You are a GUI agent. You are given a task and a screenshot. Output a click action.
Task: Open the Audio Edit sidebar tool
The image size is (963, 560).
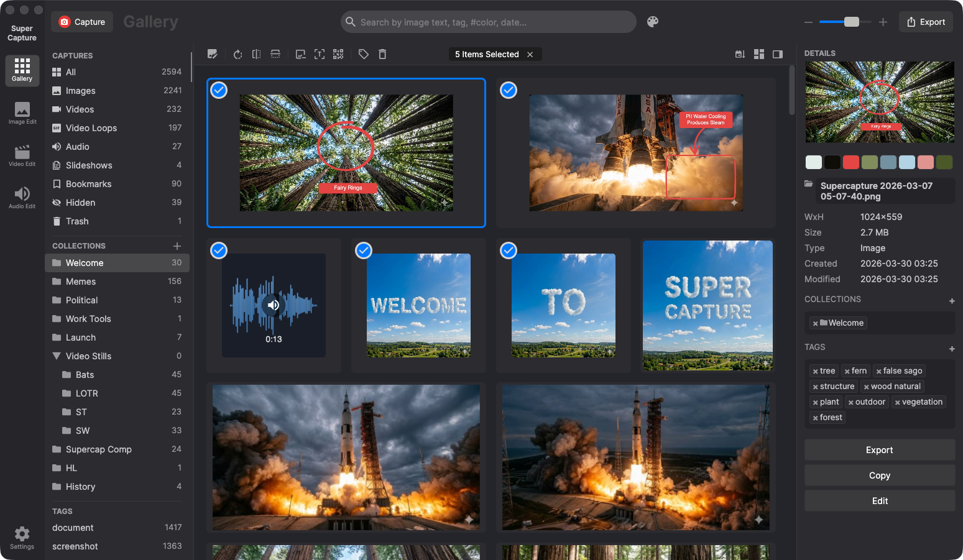(22, 198)
